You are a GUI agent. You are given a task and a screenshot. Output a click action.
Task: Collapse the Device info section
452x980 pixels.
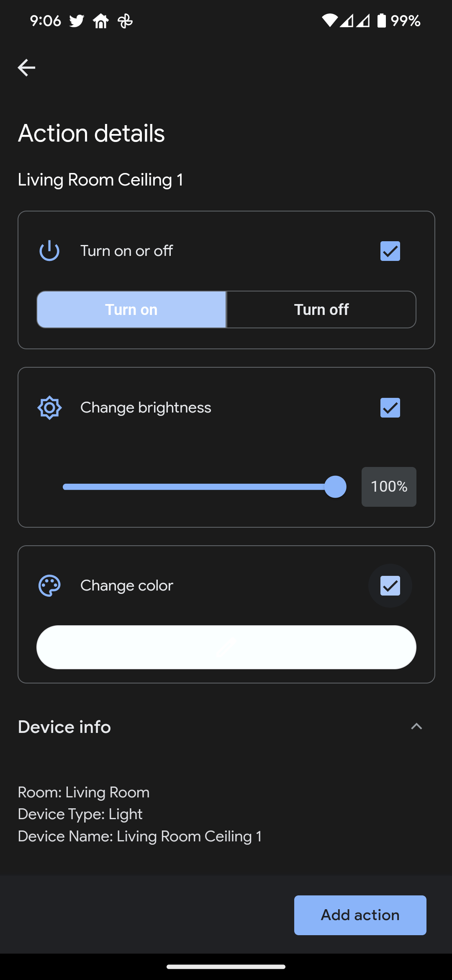(416, 727)
